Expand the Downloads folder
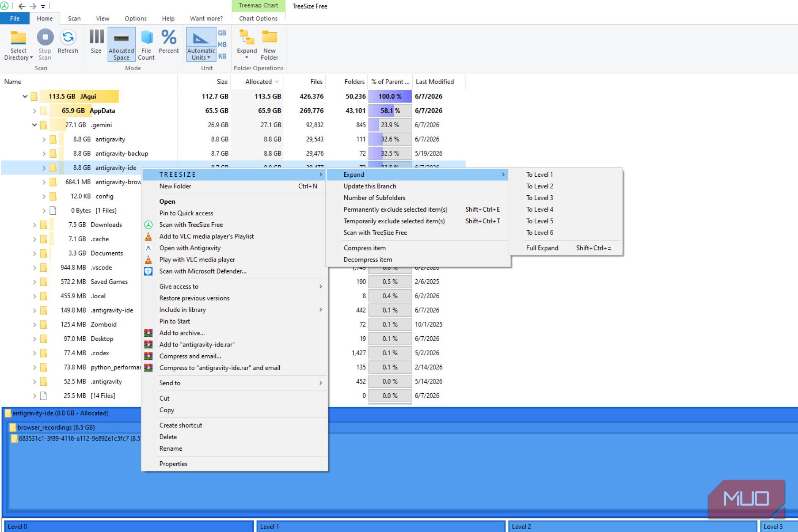Screen dimensions: 798x532 click(x=34, y=225)
